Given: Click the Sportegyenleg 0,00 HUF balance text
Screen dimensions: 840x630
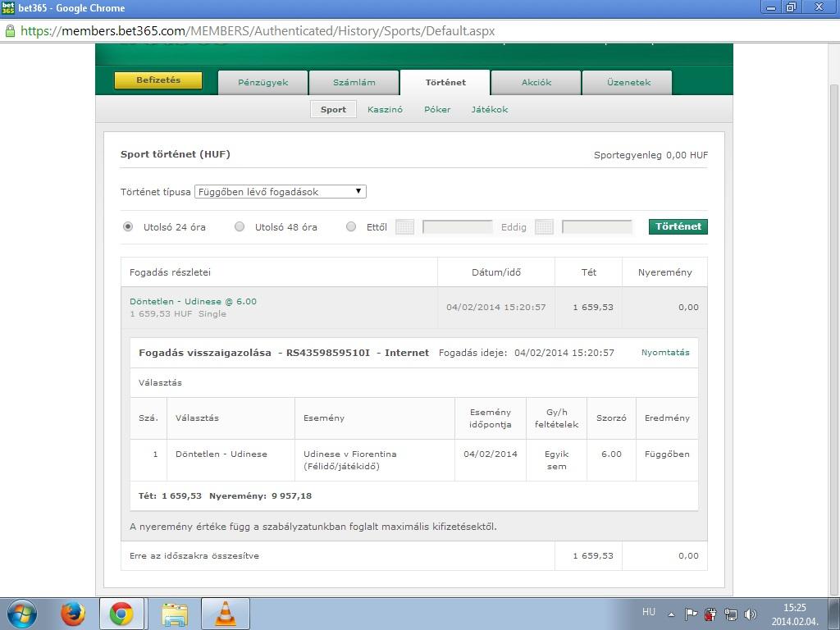Looking at the screenshot, I should pos(651,155).
